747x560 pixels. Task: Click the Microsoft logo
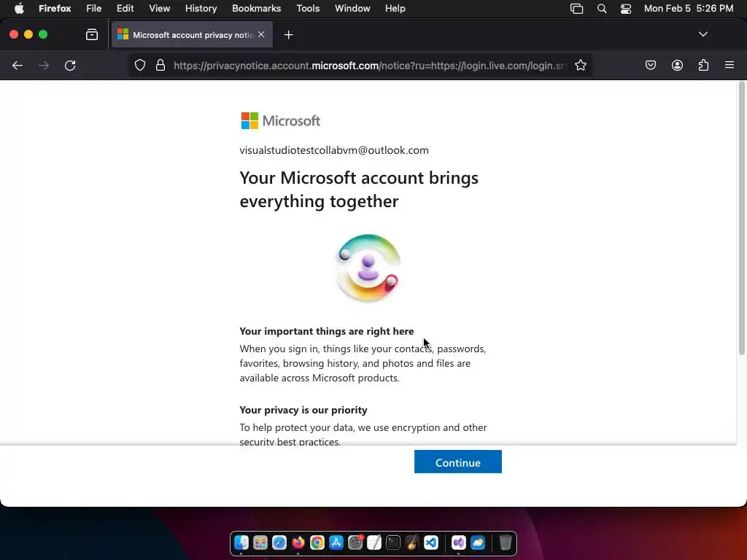280,120
